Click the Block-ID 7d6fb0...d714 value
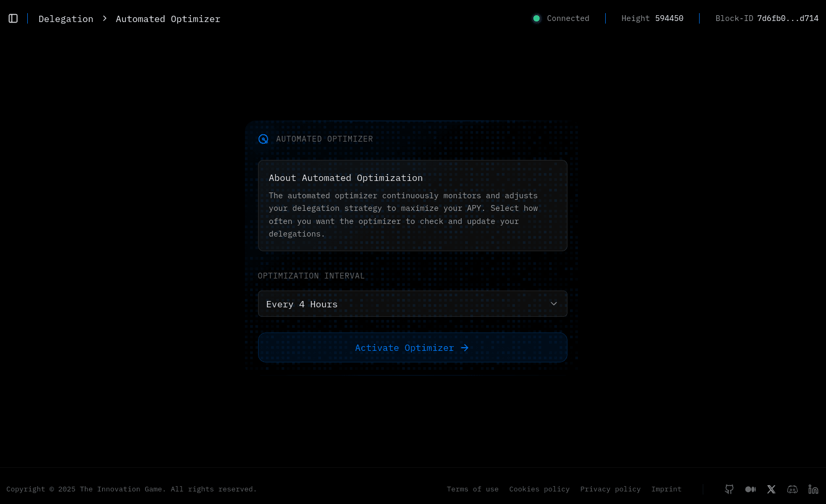The height and width of the screenshot is (504, 826). pyautogui.click(x=787, y=18)
